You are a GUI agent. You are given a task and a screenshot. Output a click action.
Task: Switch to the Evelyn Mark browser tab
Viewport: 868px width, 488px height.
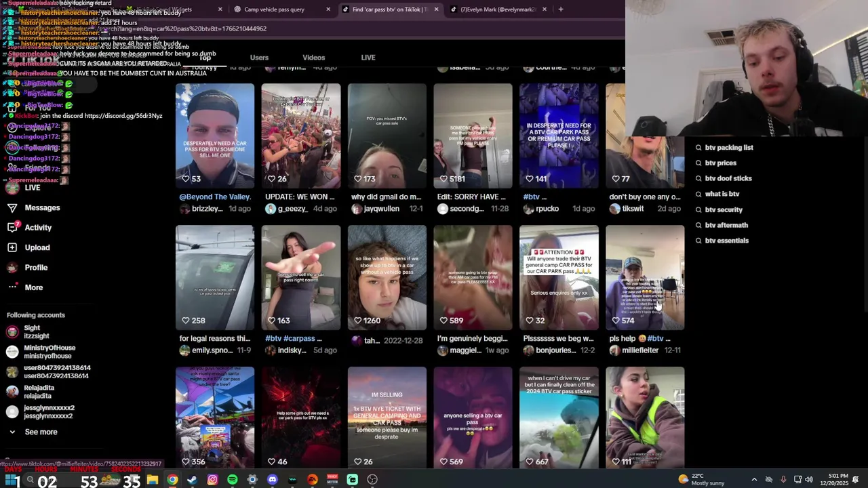[498, 9]
